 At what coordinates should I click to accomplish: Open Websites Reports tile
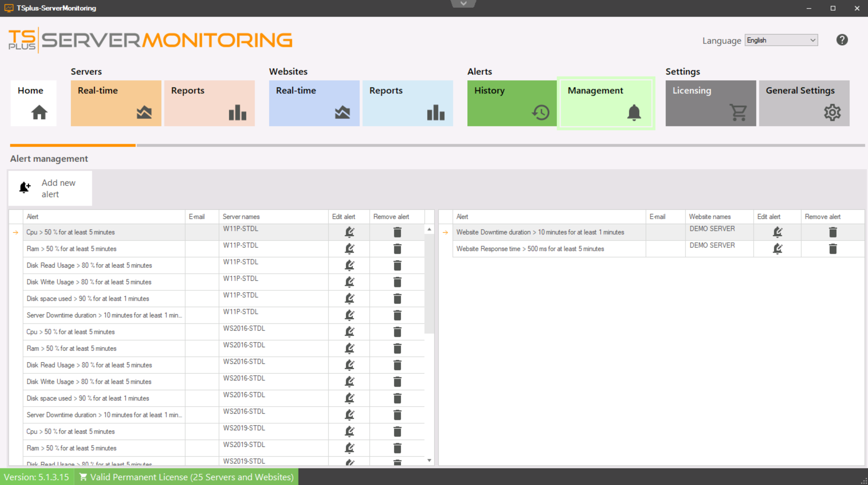pos(407,103)
